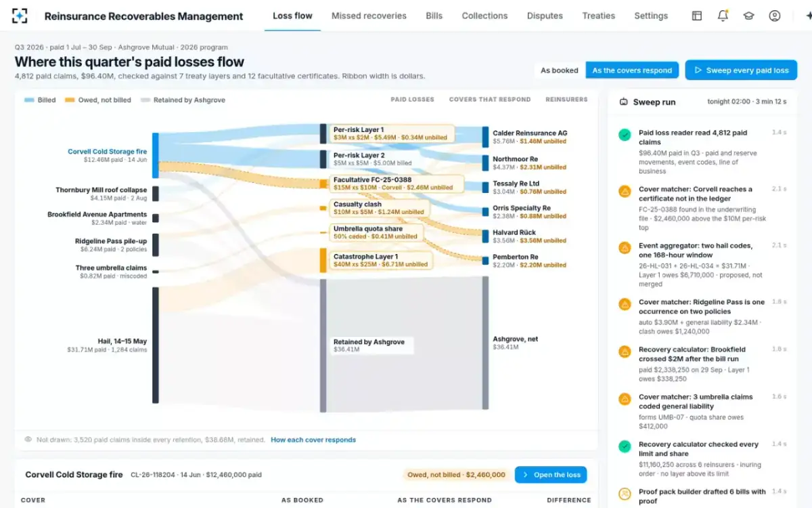Click the Casualty clash cover
This screenshot has height=508, width=812.
pyautogui.click(x=379, y=208)
